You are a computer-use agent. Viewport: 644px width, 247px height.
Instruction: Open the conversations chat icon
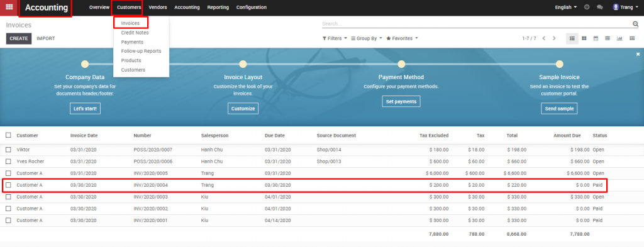coord(599,7)
